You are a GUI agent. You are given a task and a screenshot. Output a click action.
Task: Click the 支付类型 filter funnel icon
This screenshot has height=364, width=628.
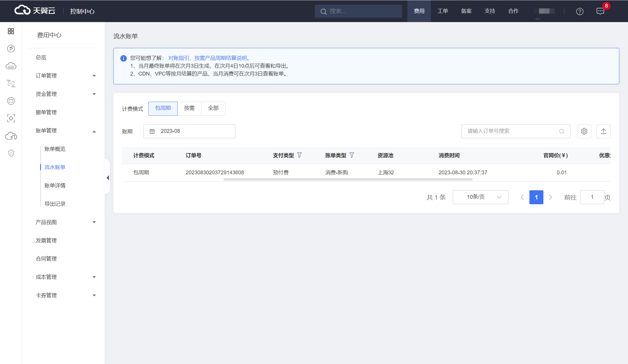click(x=299, y=155)
